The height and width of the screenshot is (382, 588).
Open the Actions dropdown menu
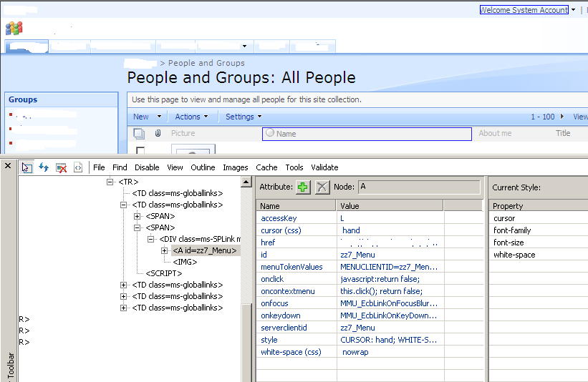coord(191,117)
